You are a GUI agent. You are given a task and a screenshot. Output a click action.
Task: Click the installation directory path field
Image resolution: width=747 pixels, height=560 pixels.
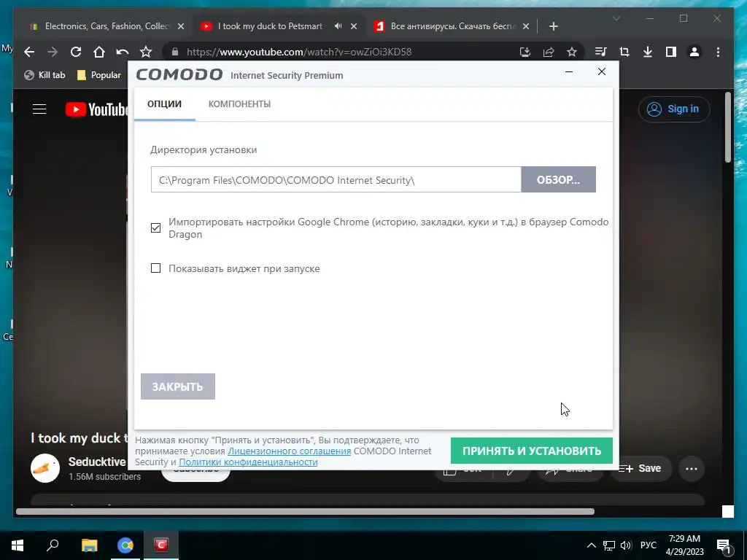[336, 179]
